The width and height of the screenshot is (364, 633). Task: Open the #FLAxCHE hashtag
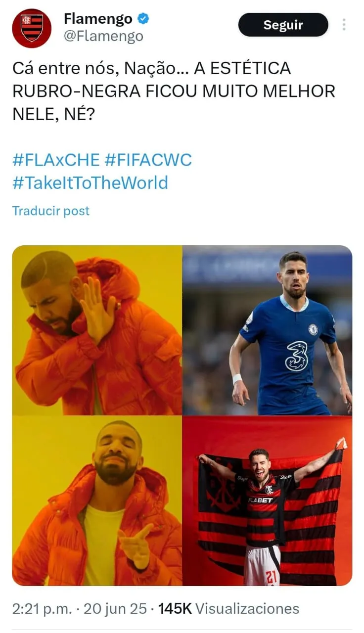tap(56, 160)
